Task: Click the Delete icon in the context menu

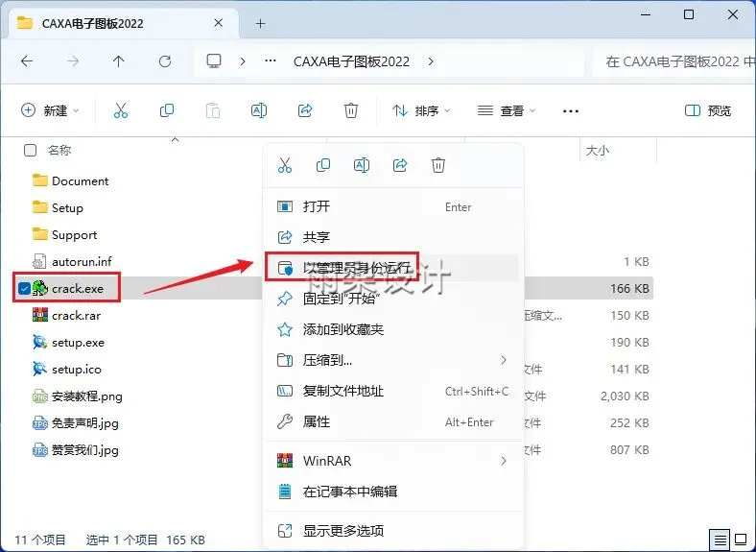Action: point(438,165)
